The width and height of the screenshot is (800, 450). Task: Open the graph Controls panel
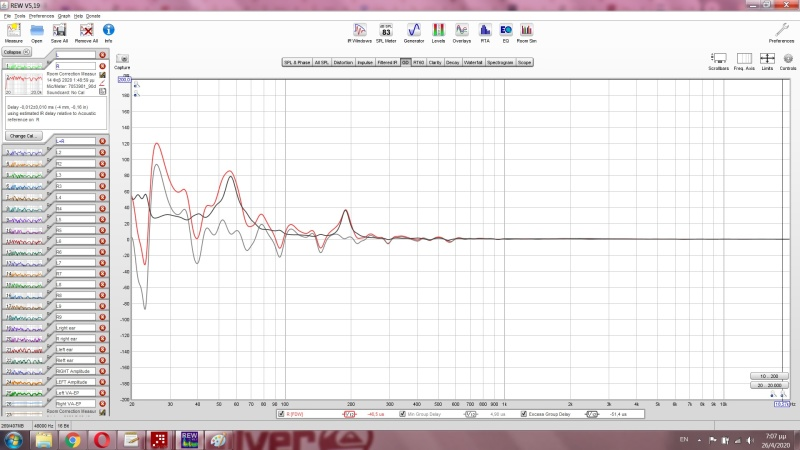coord(788,62)
